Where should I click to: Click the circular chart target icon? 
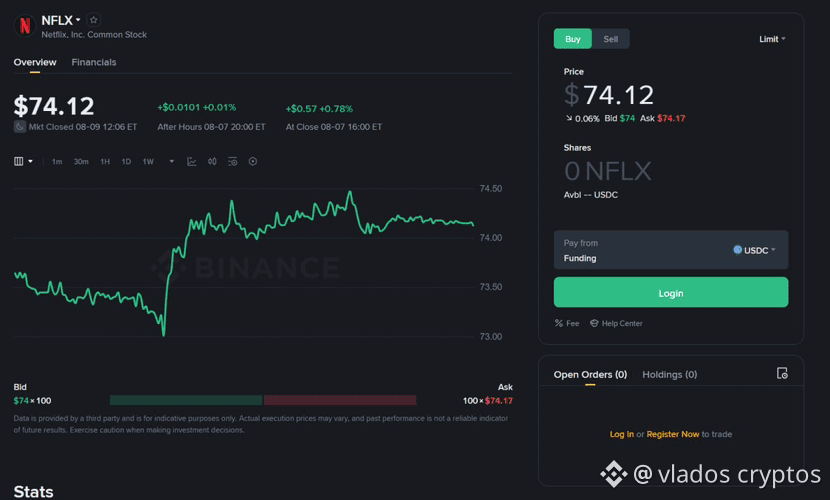tap(253, 161)
